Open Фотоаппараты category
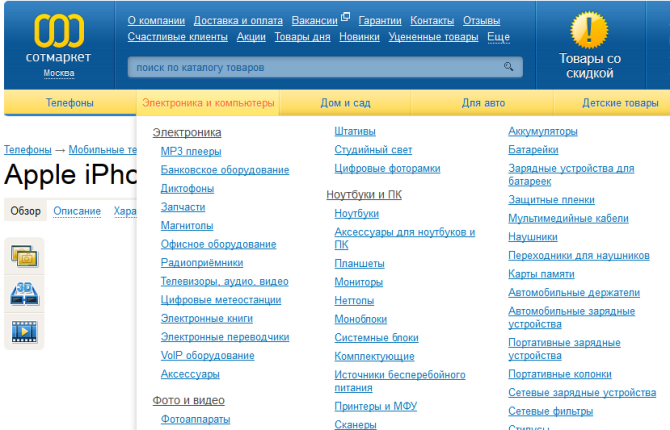Screen dimensions: 670x430 (195, 419)
